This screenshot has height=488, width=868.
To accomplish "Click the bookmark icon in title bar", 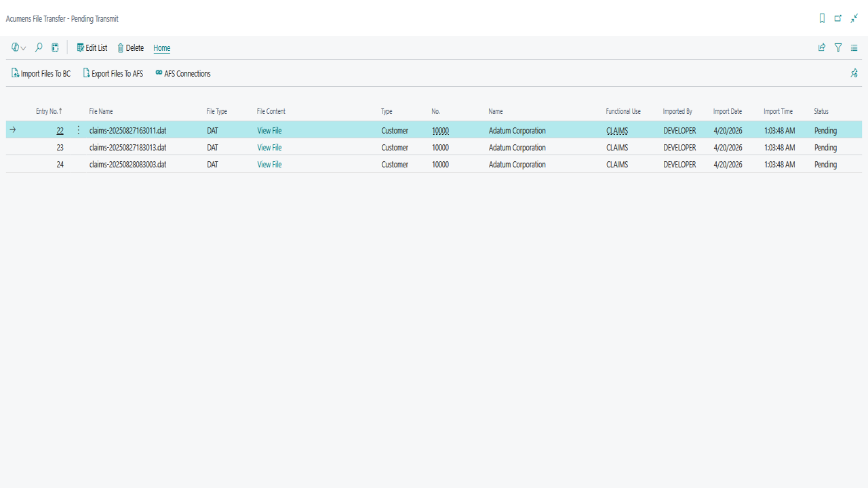I will point(823,19).
